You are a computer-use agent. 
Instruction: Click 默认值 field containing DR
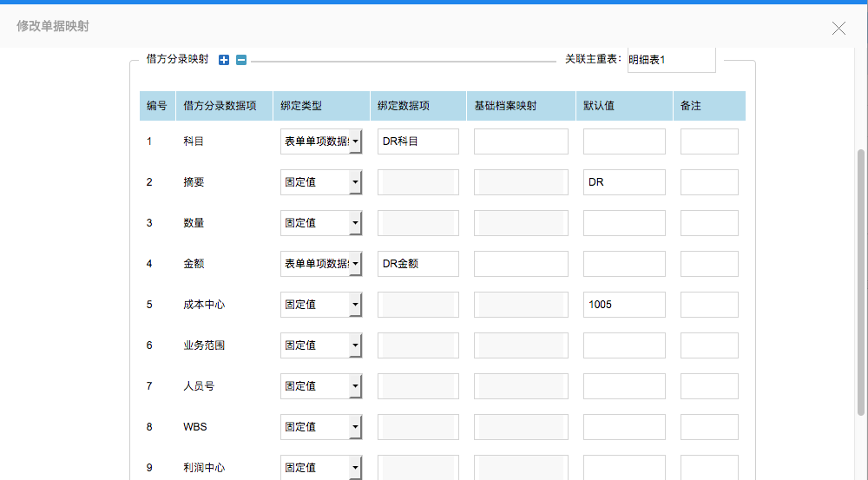[x=623, y=182]
